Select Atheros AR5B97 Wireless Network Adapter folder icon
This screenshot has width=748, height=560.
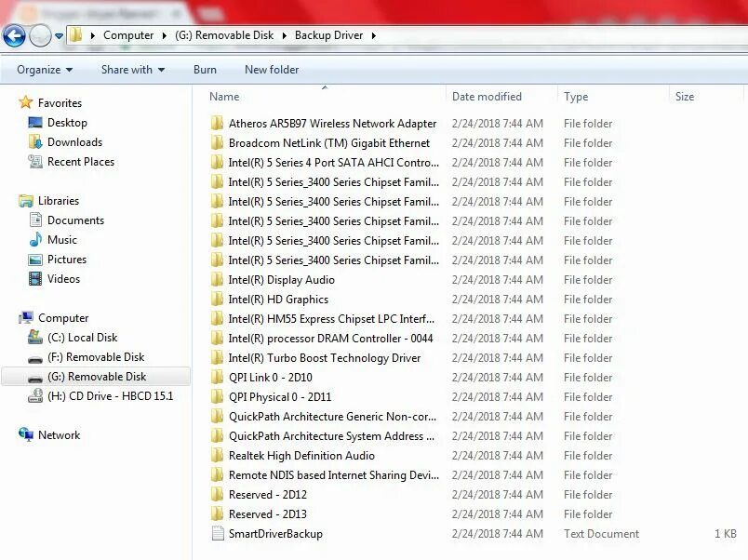217,123
